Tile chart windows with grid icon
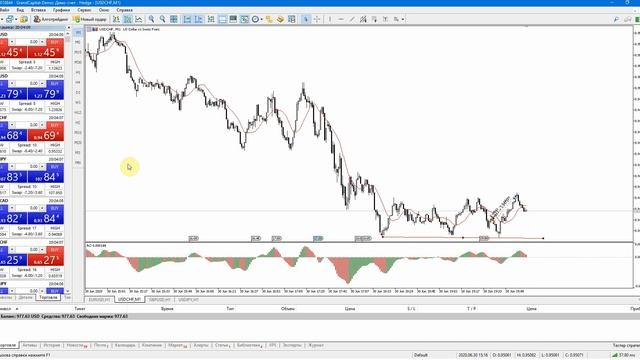 click(x=174, y=19)
